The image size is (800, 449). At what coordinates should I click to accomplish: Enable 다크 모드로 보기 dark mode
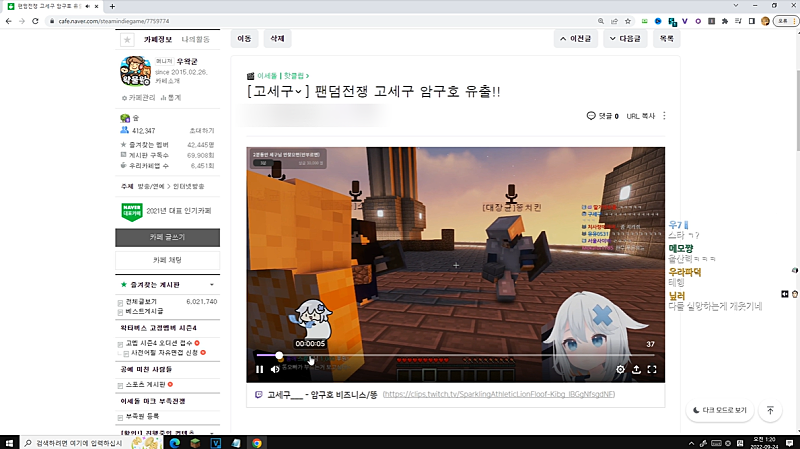720,410
